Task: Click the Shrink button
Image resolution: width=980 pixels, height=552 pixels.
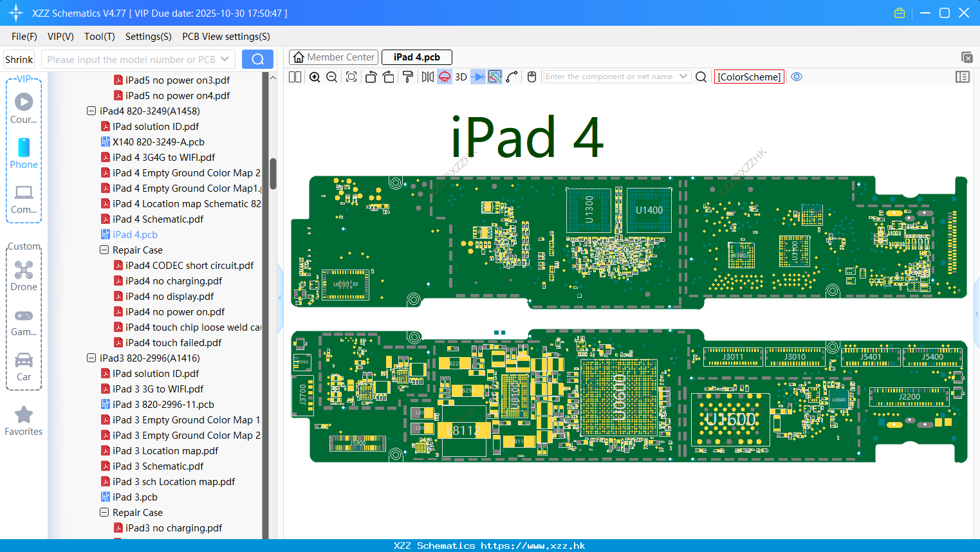Action: (x=19, y=59)
